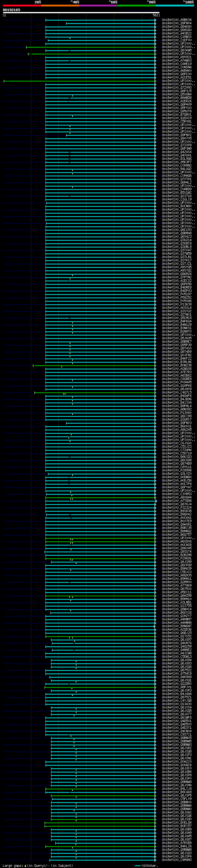This screenshot has height=868, width=197.
Task: Select hit label UniRef100_Q9FNV3
Action: [177, 423]
